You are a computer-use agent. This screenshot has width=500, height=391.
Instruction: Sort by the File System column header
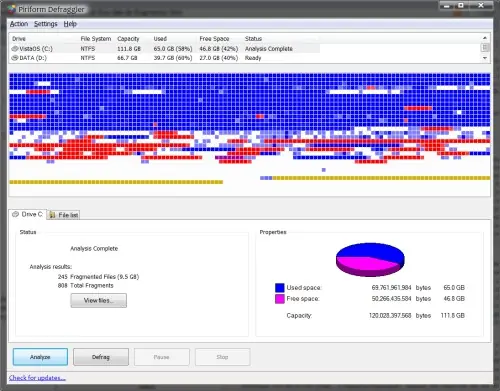tap(96, 39)
